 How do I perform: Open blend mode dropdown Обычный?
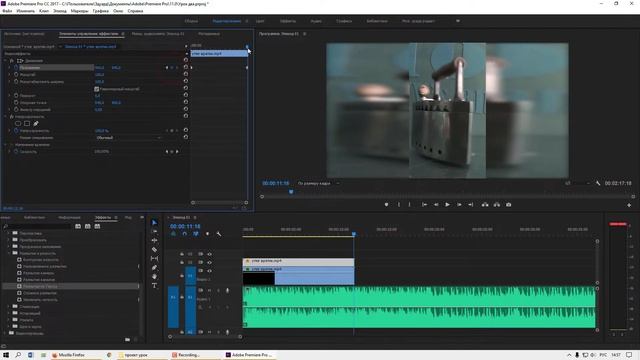(x=128, y=138)
